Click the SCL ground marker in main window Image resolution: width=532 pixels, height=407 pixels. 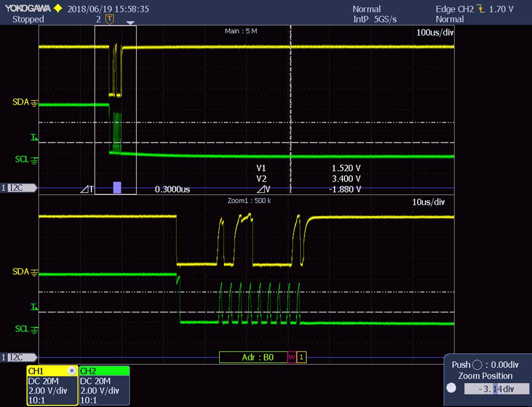point(27,160)
